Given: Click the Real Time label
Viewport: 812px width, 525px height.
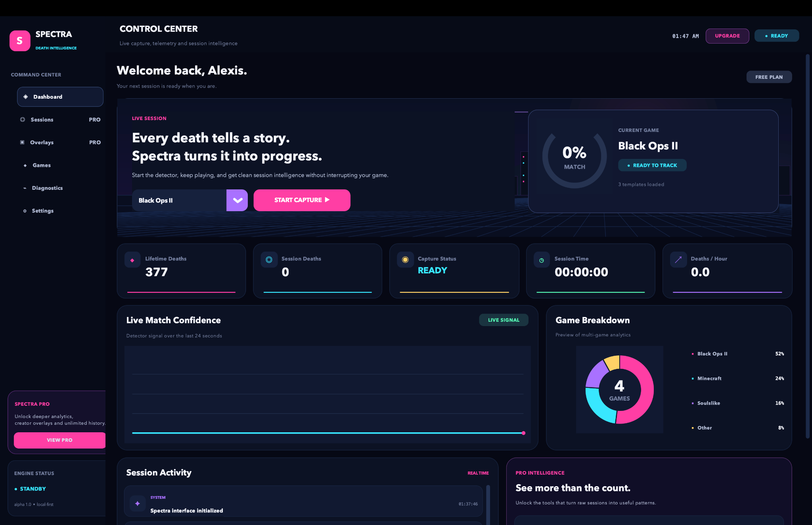Looking at the screenshot, I should pos(478,473).
